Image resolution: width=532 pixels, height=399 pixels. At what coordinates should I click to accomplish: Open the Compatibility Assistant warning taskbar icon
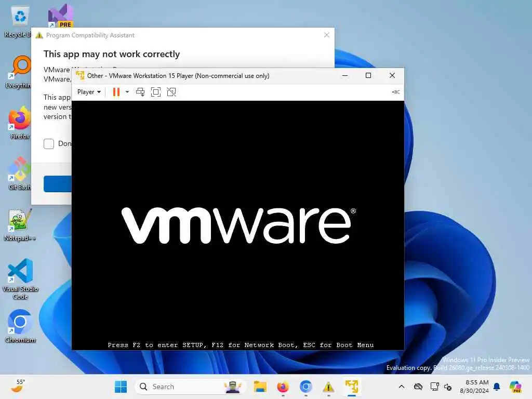point(328,387)
